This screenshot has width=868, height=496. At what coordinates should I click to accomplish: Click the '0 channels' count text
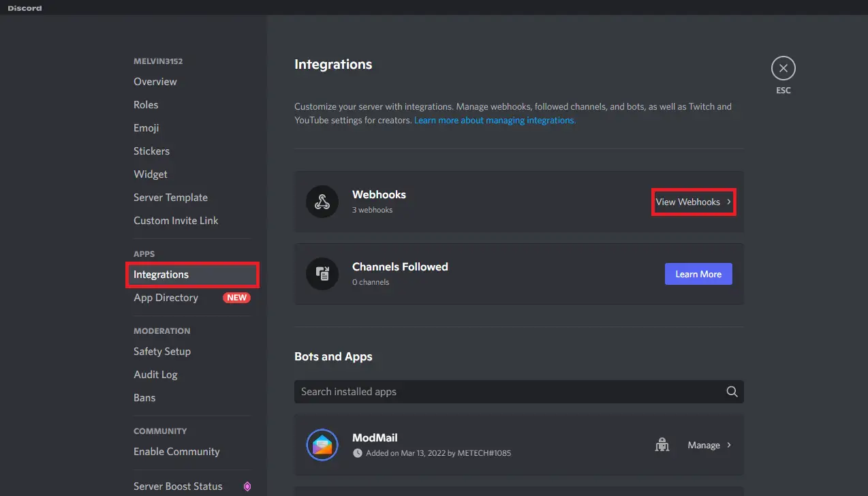click(x=371, y=282)
